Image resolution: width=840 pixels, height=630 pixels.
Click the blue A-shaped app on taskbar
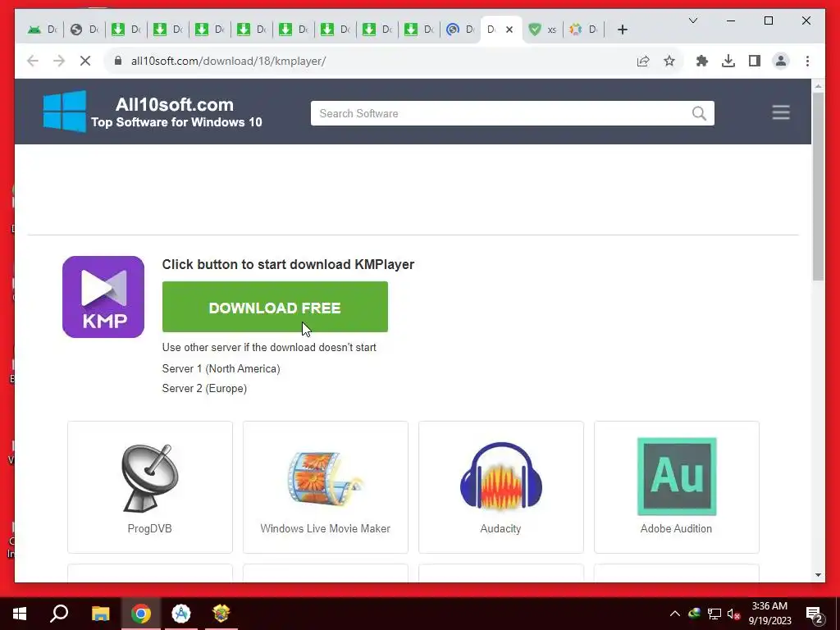click(181, 614)
